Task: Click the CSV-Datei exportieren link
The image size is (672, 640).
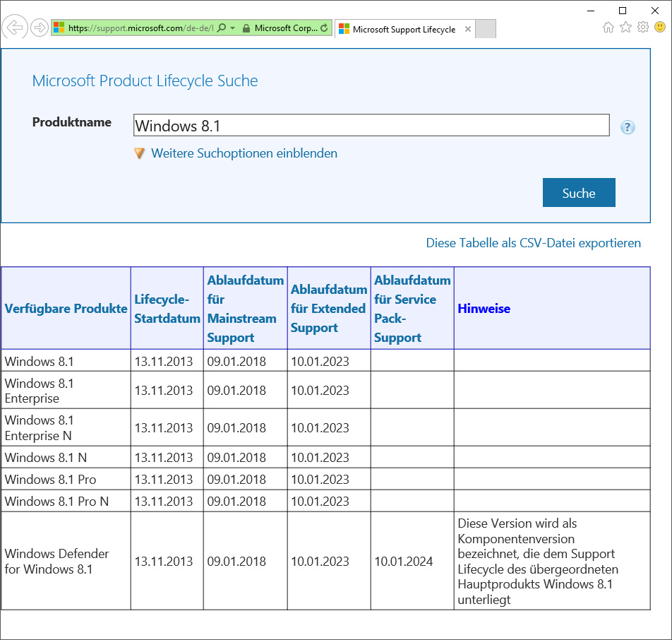Action: (x=533, y=243)
